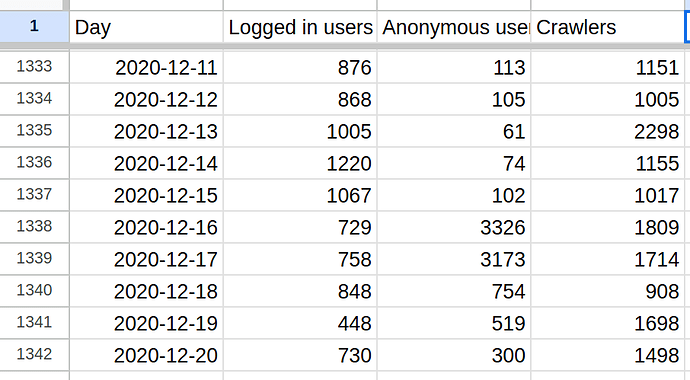Click anonymous users value 3326

pyautogui.click(x=454, y=227)
